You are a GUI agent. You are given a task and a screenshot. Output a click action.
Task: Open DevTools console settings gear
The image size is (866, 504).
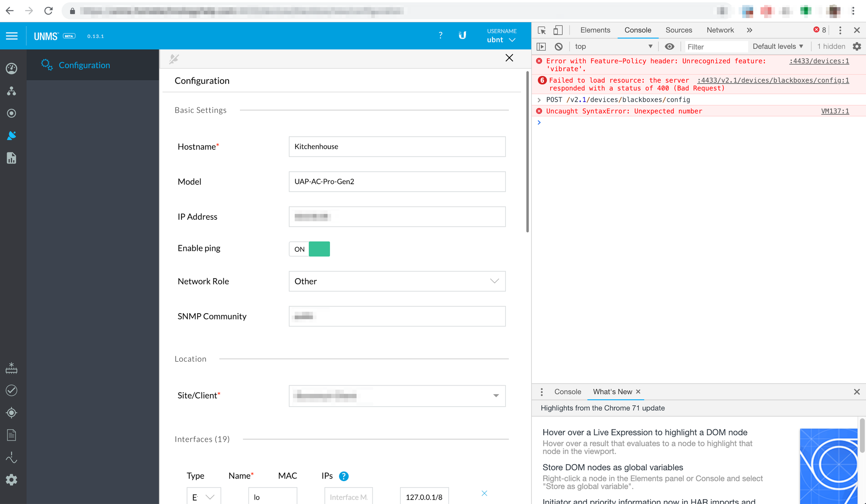point(857,47)
